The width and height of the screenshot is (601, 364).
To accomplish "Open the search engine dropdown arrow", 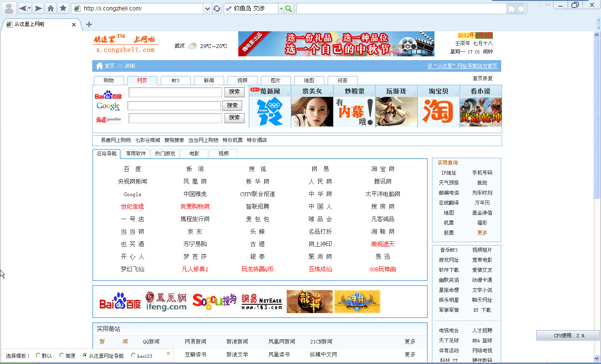I will tap(281, 8).
